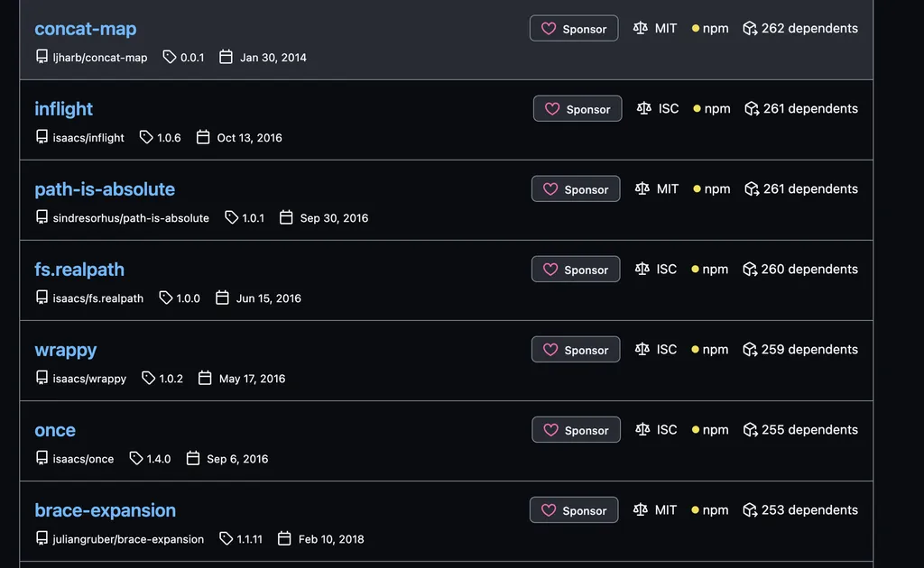The image size is (924, 568).
Task: Click the tag icon next to version 1.4.0
Action: click(x=136, y=458)
